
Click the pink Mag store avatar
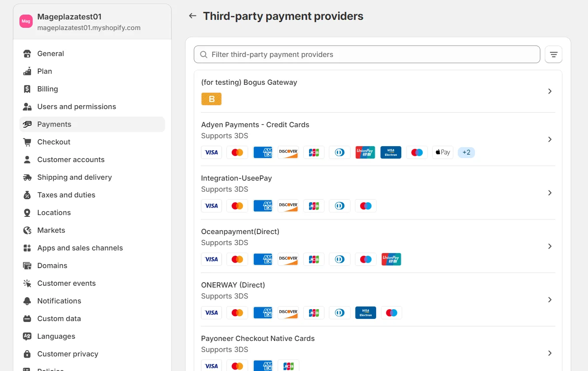[x=26, y=21]
